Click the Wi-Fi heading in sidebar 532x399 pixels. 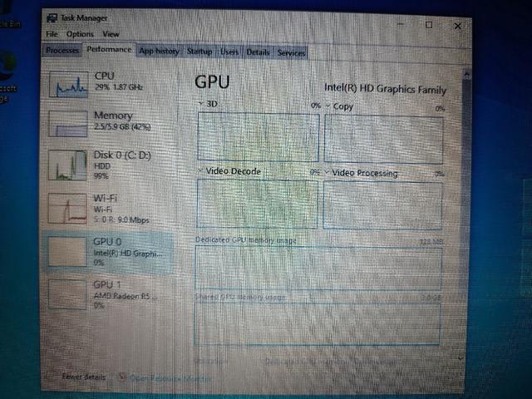click(106, 198)
